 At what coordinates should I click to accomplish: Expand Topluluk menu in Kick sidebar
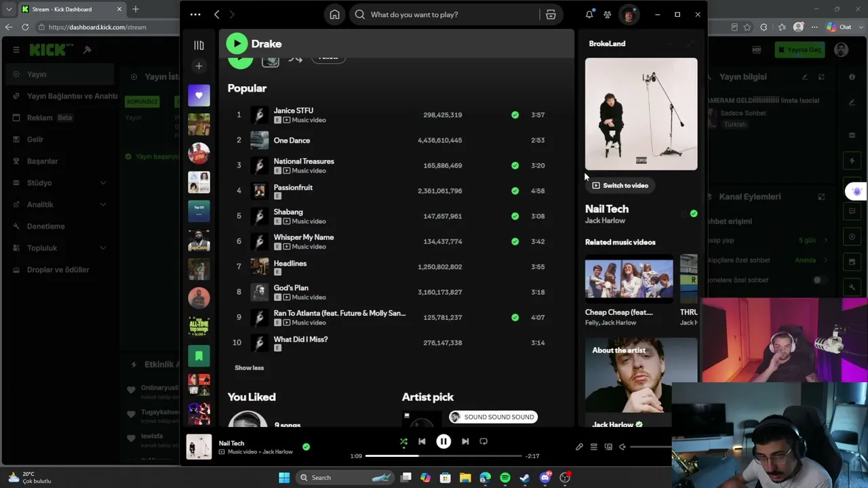click(x=102, y=248)
